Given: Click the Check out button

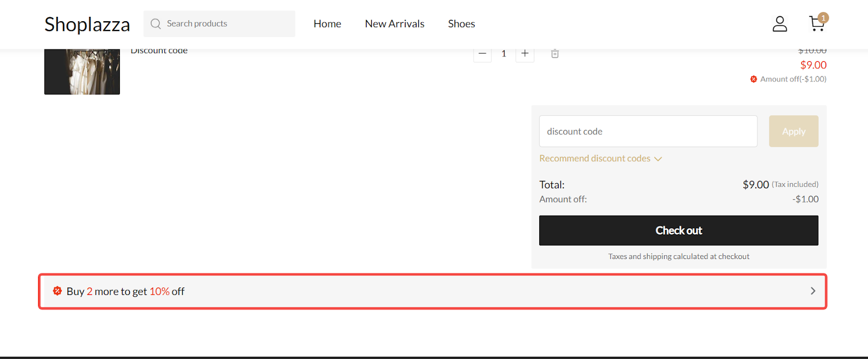Looking at the screenshot, I should coord(678,230).
